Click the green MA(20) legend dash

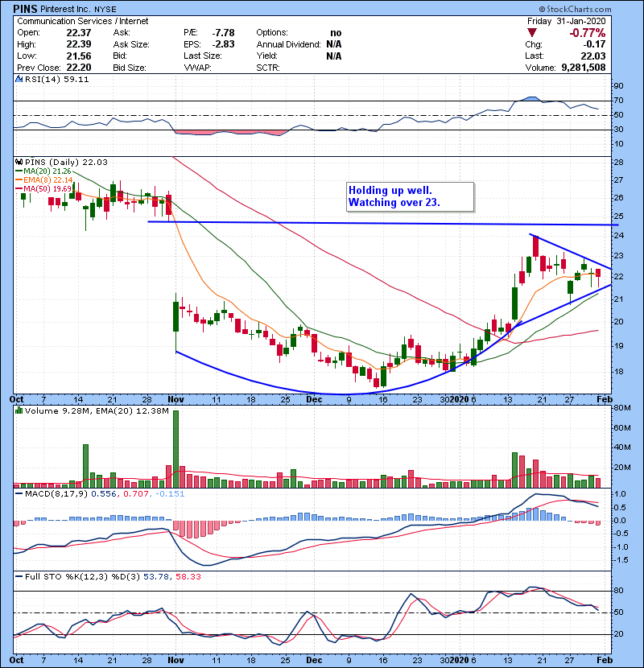click(x=19, y=171)
